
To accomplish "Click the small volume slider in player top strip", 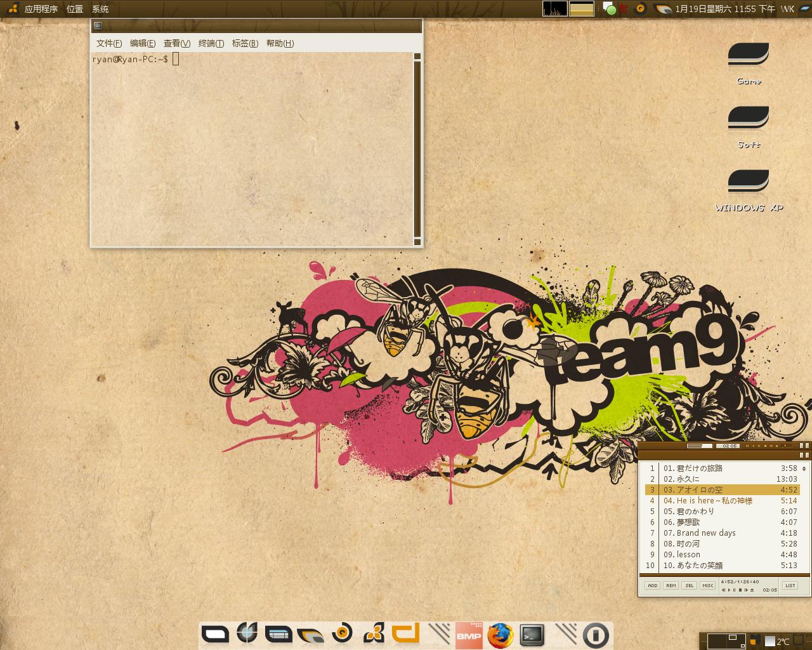I will [x=787, y=446].
